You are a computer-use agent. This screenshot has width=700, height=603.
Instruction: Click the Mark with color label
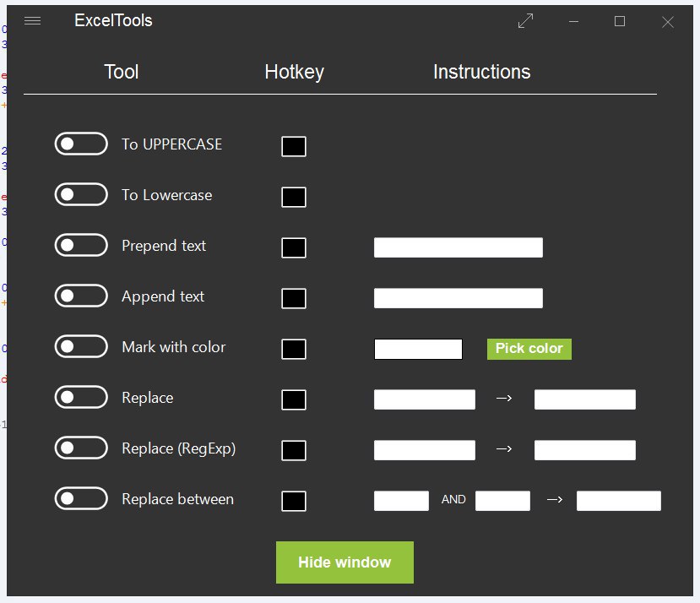click(x=174, y=347)
